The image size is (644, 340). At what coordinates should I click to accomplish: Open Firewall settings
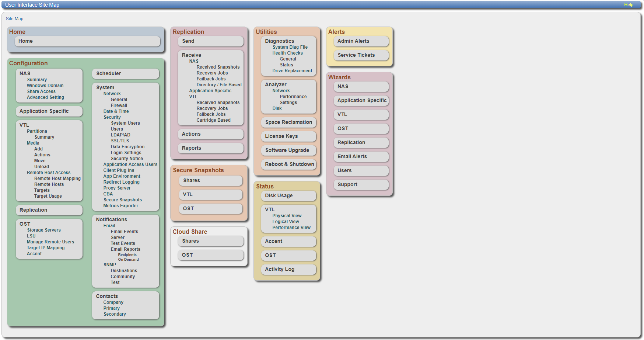119,105
